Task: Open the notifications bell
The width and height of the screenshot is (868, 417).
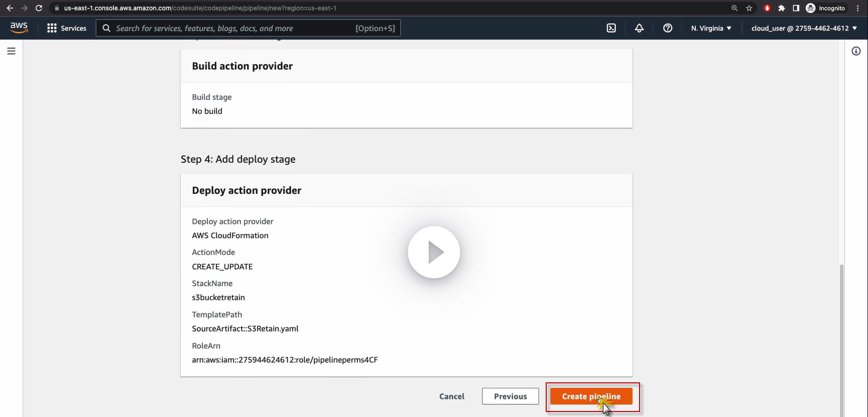Action: (x=639, y=28)
